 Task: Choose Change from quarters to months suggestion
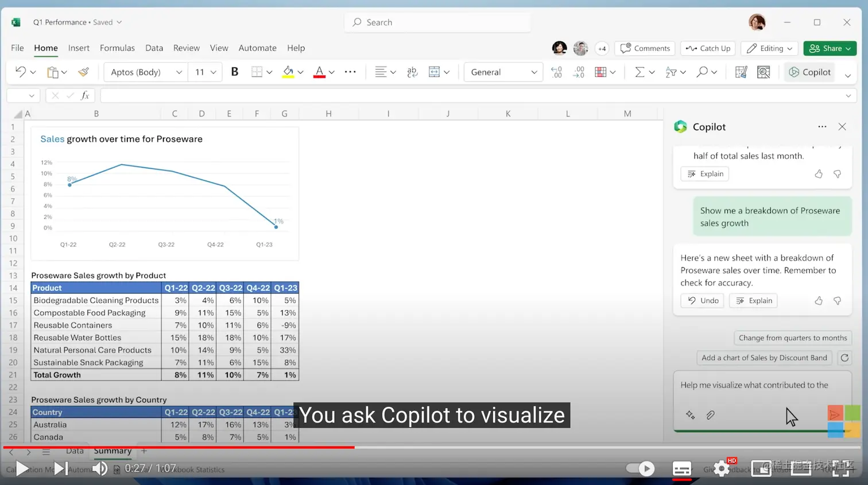[x=792, y=337]
